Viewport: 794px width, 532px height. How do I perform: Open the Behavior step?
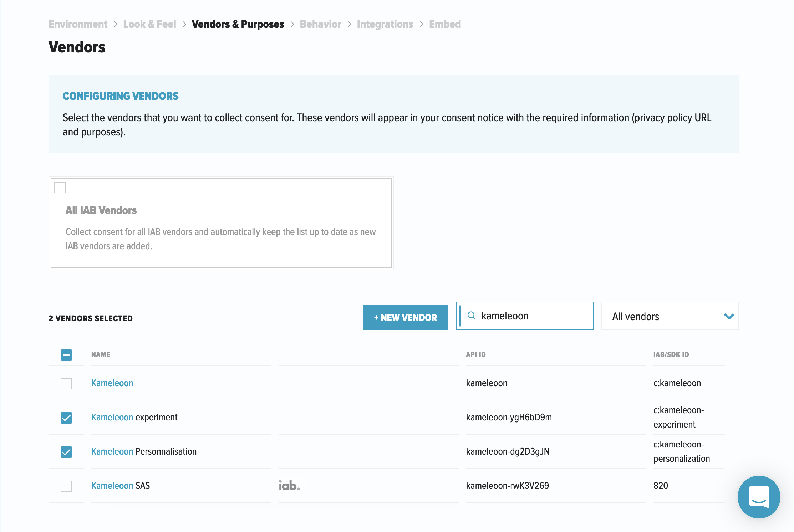(x=320, y=24)
